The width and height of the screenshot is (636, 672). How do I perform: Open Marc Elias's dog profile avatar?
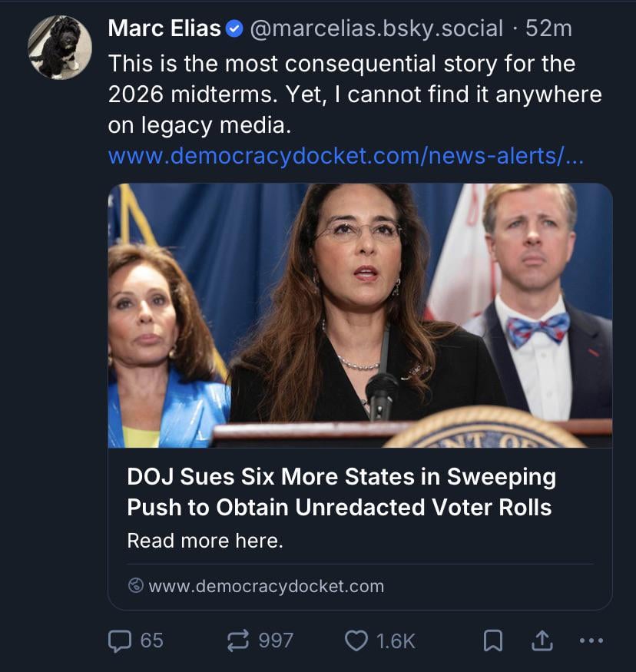tap(59, 47)
